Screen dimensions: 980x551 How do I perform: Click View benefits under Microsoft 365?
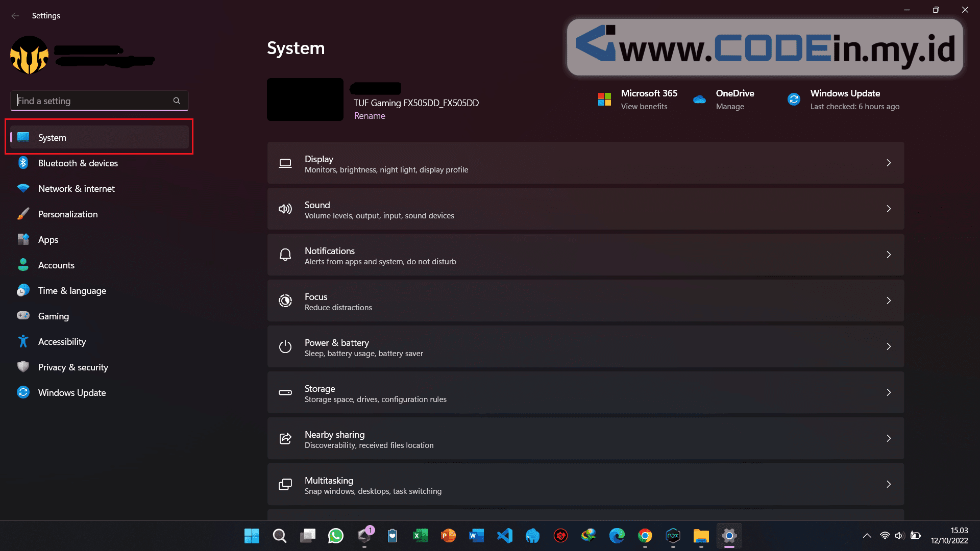click(x=644, y=107)
